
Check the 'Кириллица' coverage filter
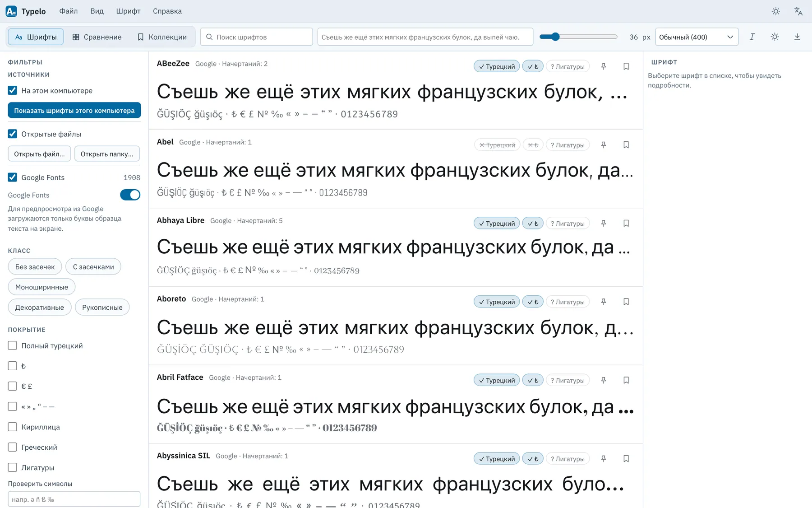point(13,427)
